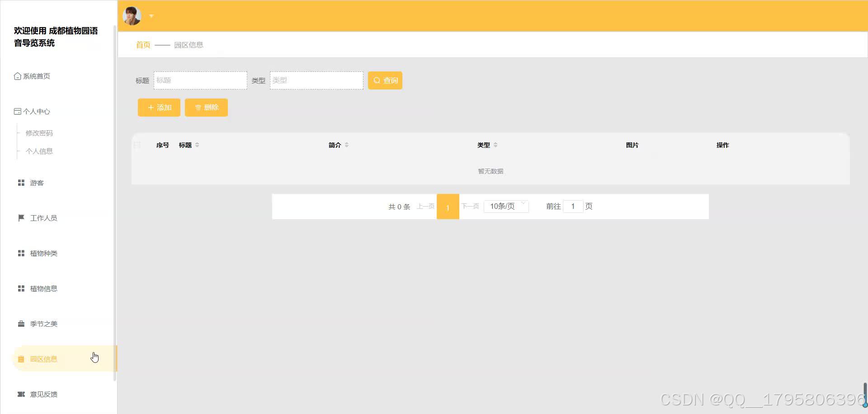Select the 园区信息 sidebar menu

(x=64, y=359)
